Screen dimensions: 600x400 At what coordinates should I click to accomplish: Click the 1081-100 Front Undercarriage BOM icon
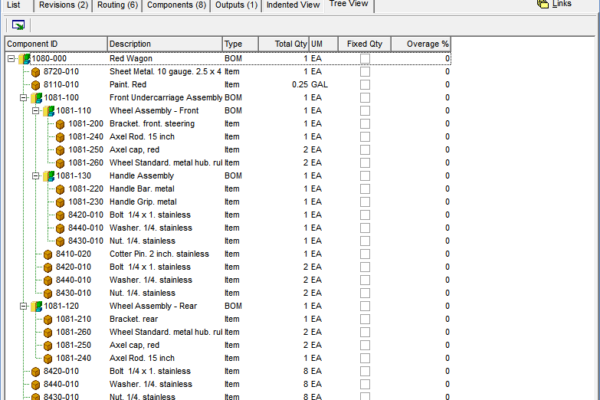pos(37,98)
